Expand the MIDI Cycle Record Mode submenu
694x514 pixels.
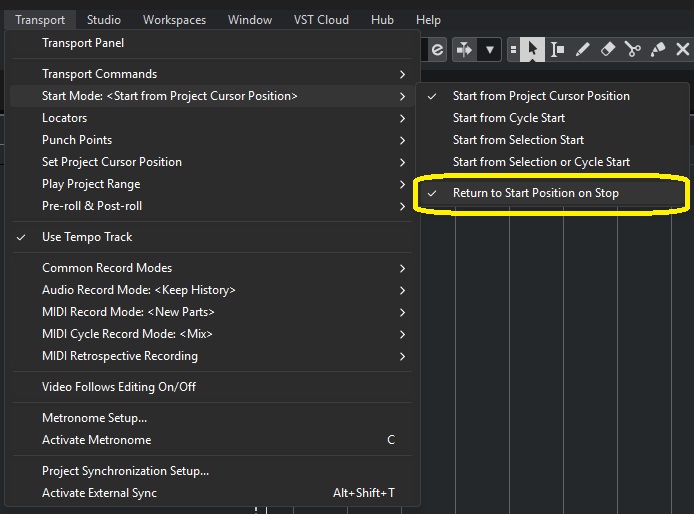212,334
